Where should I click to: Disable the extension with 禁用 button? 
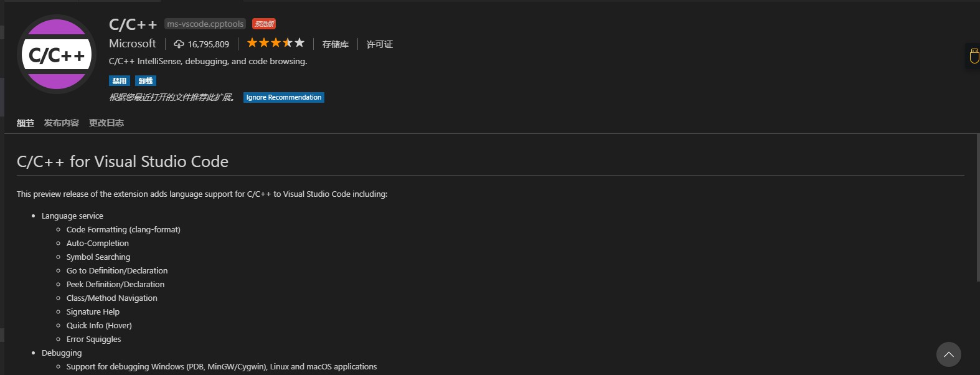click(120, 81)
